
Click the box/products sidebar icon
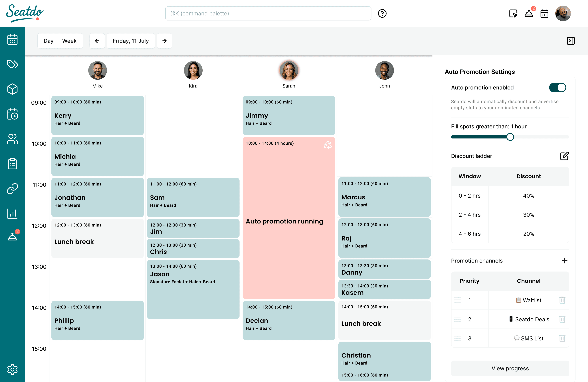tap(12, 89)
